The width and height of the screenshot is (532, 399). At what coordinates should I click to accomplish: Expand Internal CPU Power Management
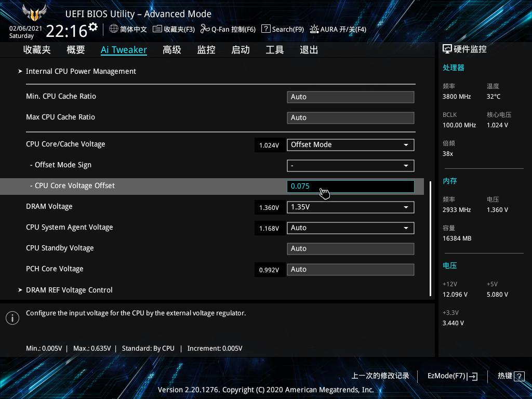(81, 71)
